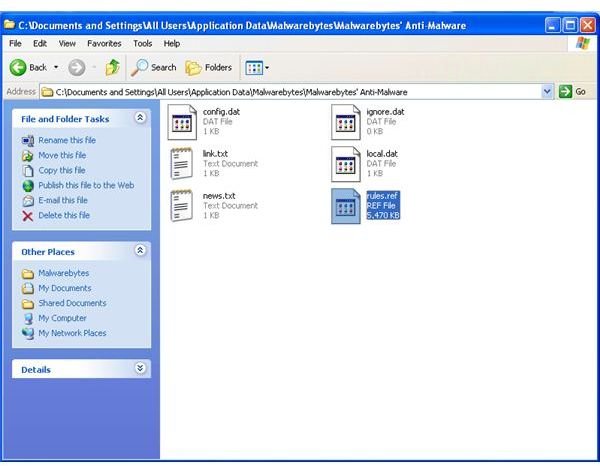
Task: Toggle the Folders pane button
Action: pyautogui.click(x=209, y=68)
